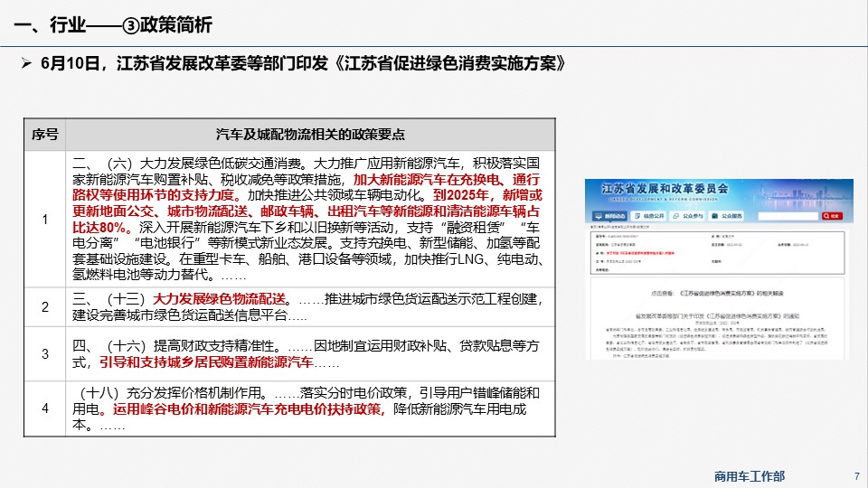Click red text starting "到2025年，新增或"

[x=487, y=195]
